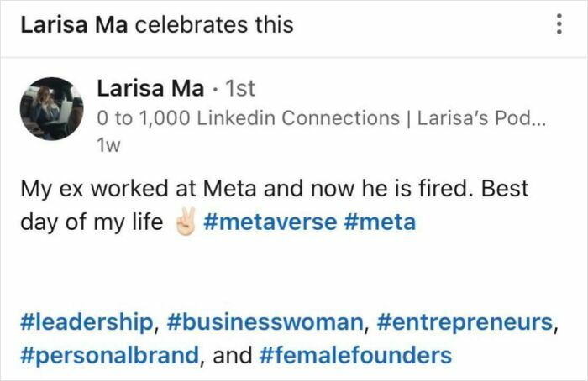Click the word 'and' before #femalefounders
Screen dimensions: 588x381
[x=233, y=354]
